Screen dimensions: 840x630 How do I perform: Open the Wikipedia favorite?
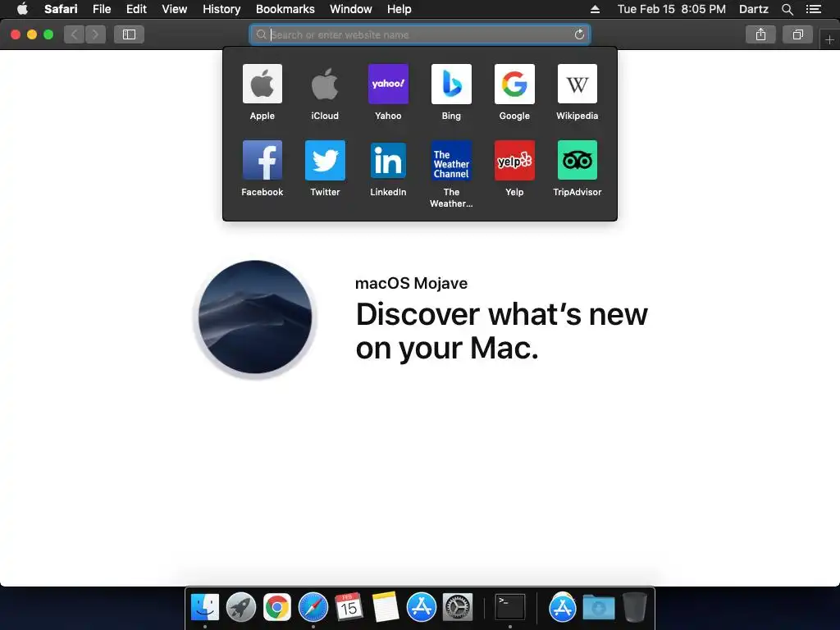click(577, 84)
